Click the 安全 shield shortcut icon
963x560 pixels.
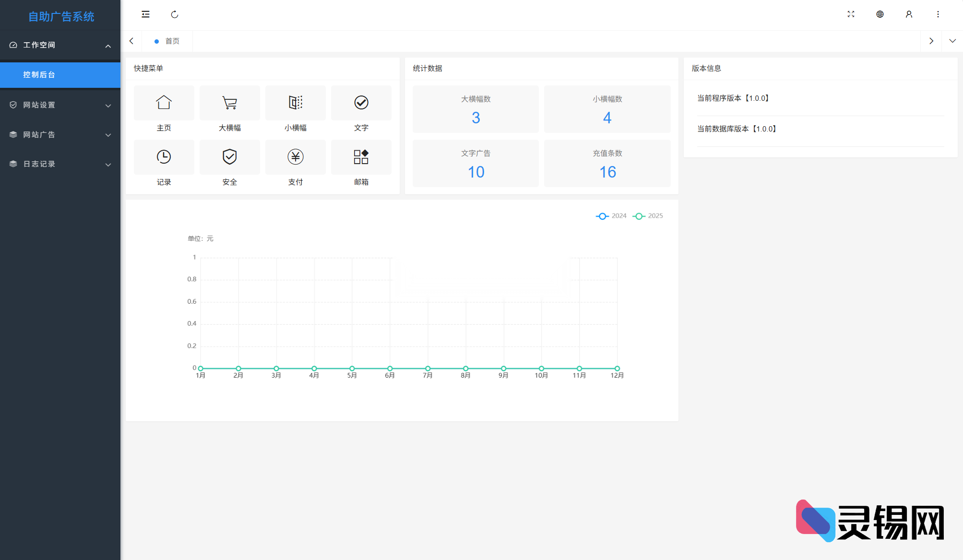230,157
